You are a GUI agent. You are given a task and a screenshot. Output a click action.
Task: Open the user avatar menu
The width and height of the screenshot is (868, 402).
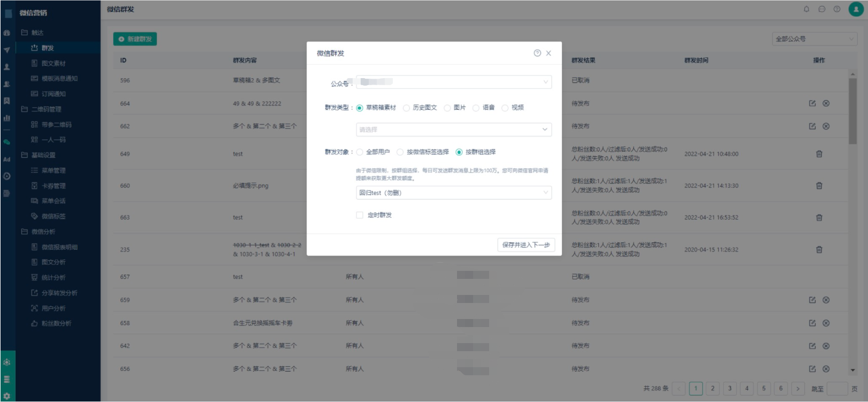(856, 9)
